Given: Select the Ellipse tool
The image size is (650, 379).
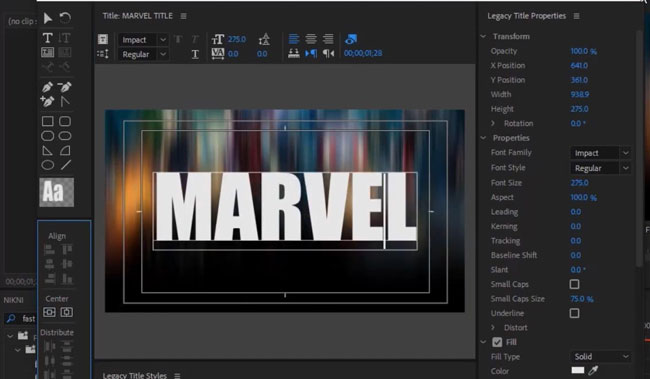Looking at the screenshot, I should [48, 165].
